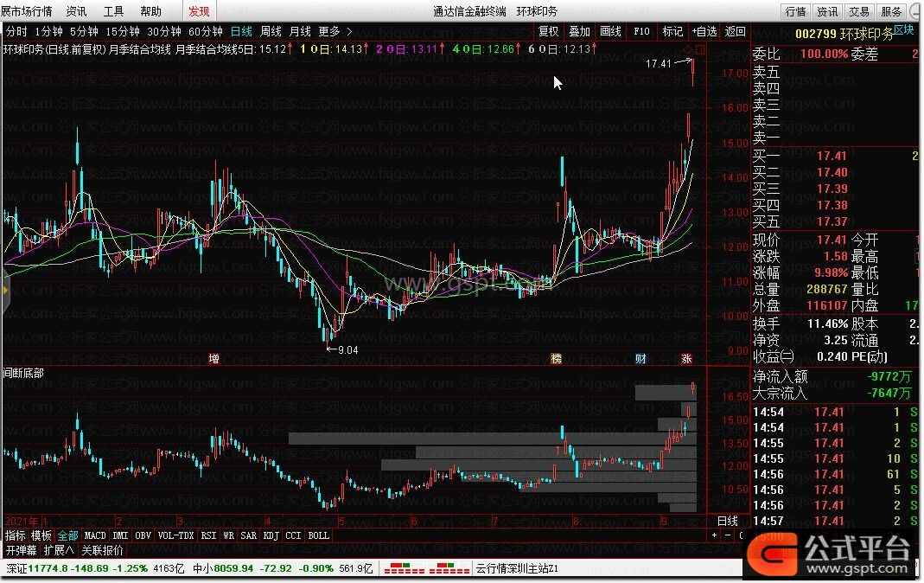Switch to the 分时 chart period
The image size is (924, 583).
point(16,31)
